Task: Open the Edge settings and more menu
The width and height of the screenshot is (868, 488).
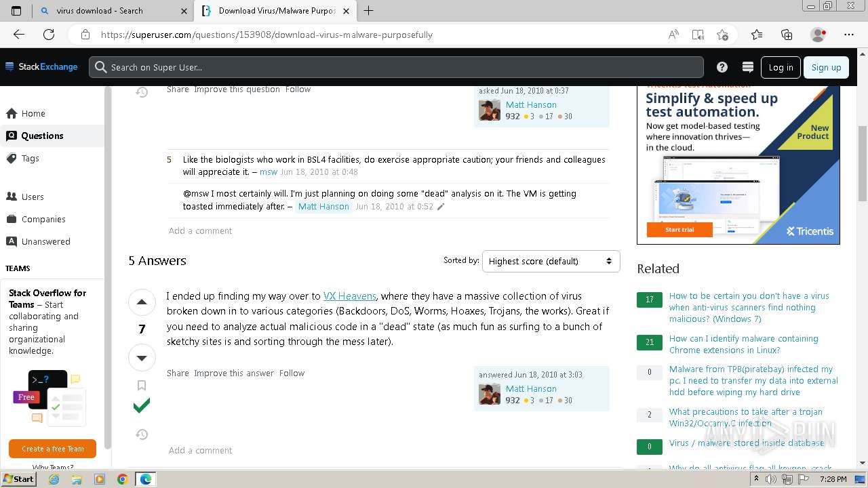Action: click(x=849, y=35)
